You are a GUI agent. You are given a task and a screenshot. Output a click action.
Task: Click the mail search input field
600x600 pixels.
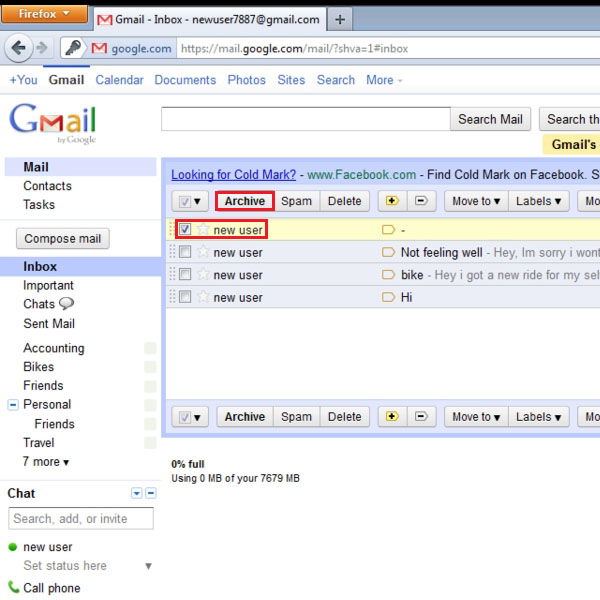(306, 119)
